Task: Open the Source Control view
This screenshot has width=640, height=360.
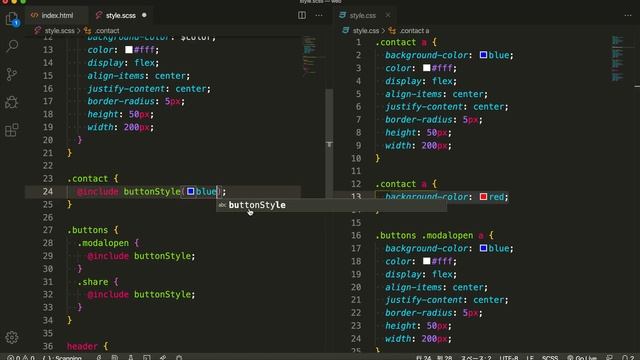Action: [x=12, y=74]
